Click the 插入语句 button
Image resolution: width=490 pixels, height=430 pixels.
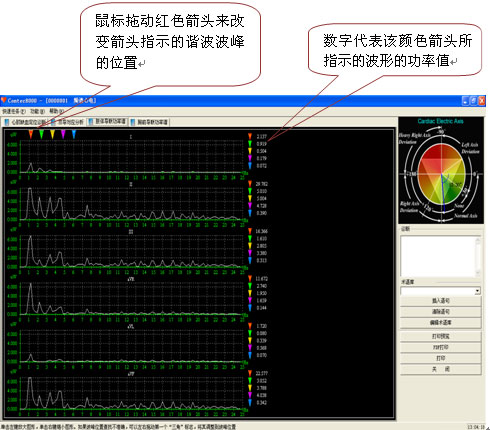(x=441, y=301)
